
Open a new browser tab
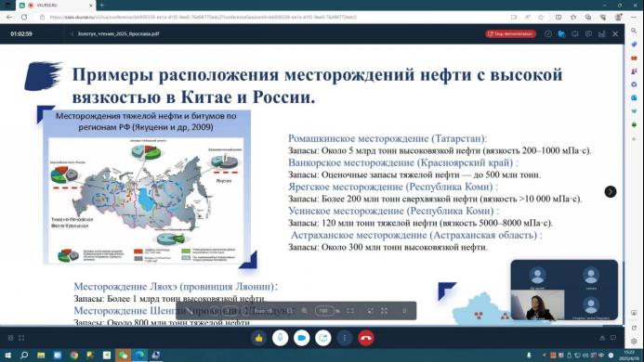click(102, 6)
